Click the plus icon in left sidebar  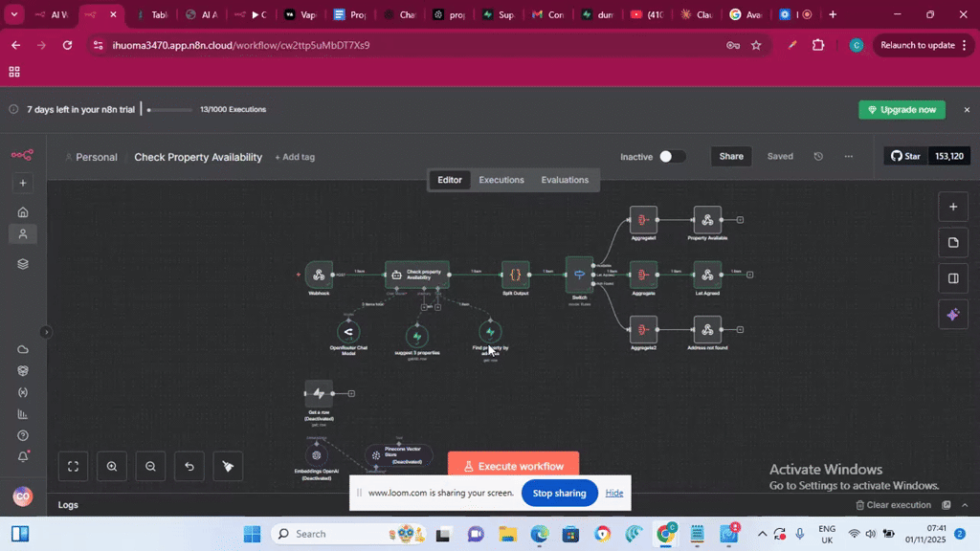pyautogui.click(x=23, y=183)
